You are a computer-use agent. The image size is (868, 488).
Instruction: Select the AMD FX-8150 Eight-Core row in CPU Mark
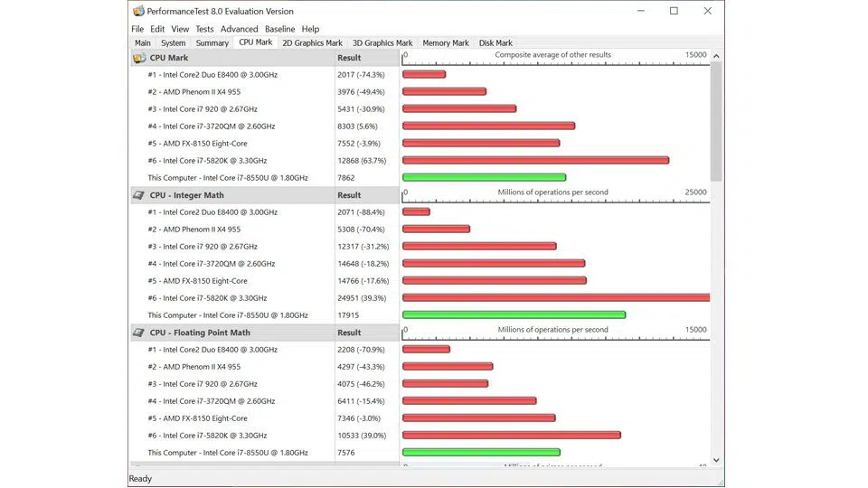pos(204,144)
